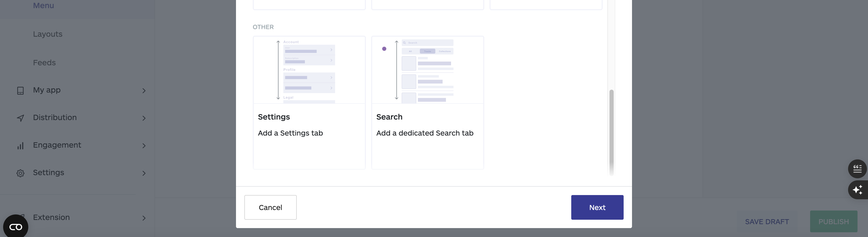Screen dimensions: 868x237
Task: Open the Engagement bar chart icon
Action: click(x=20, y=146)
